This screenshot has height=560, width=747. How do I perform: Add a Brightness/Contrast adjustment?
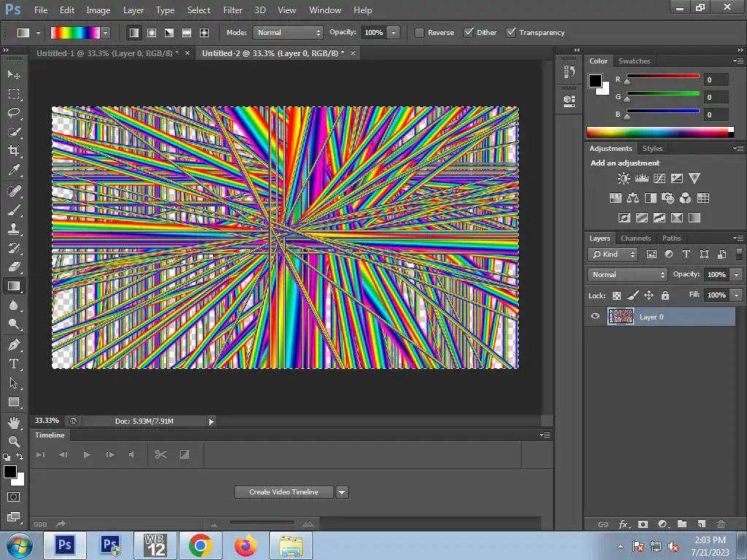[x=623, y=179]
